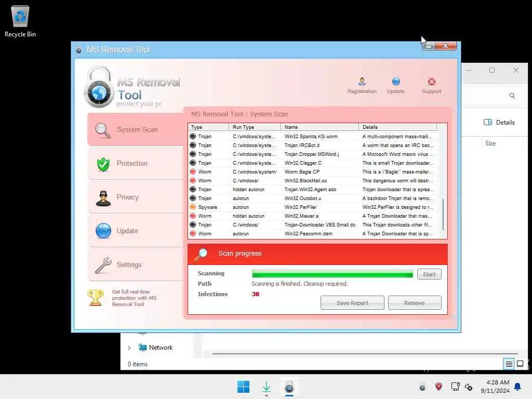Select the Win32.BlackMail.xx entry
This screenshot has height=399, width=532.
(313, 180)
